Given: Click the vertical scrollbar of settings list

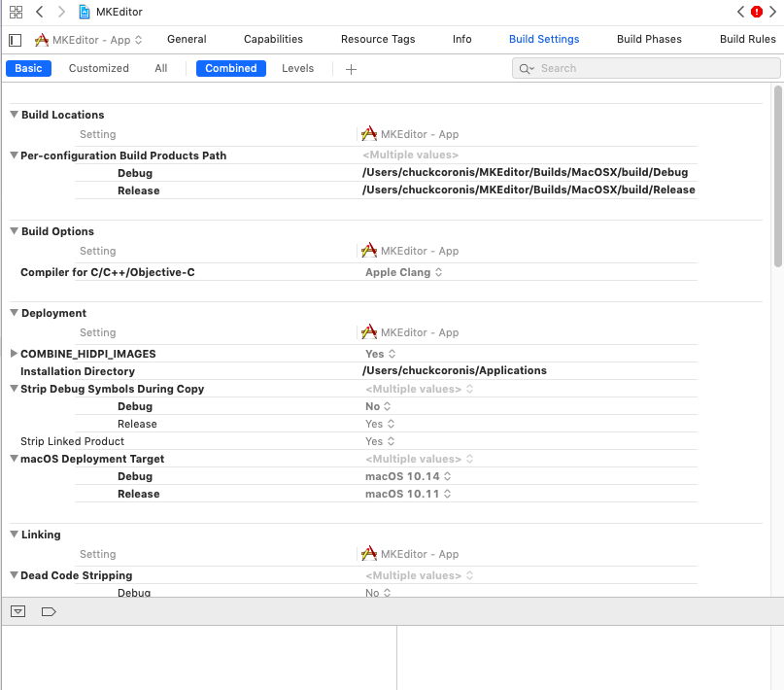Looking at the screenshot, I should 777,176.
